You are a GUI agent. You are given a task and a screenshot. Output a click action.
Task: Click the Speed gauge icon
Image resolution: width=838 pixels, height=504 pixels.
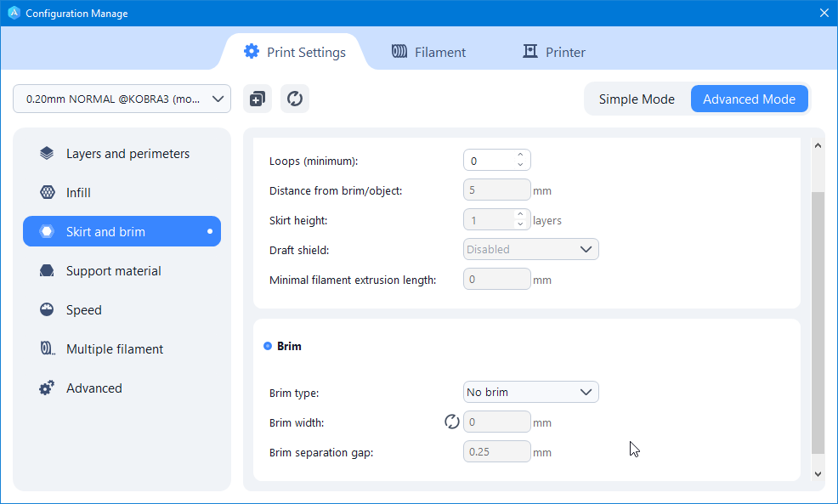point(47,309)
